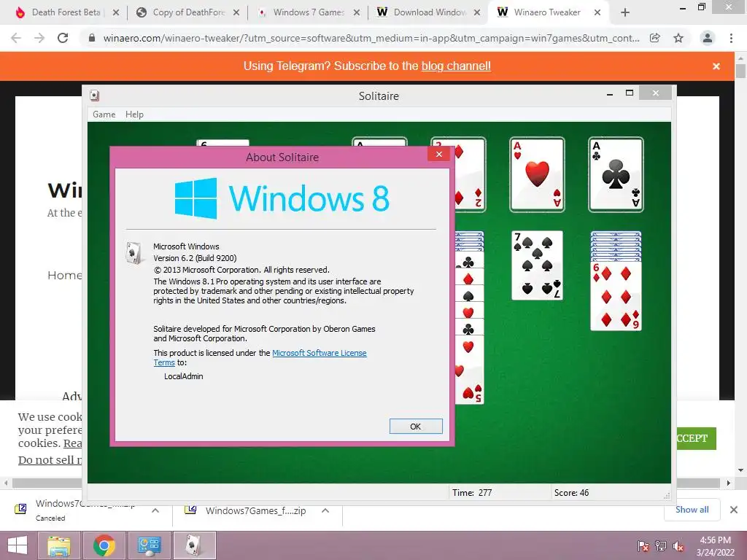Select the 7 of spades card
Image resolution: width=747 pixels, height=560 pixels.
[537, 265]
